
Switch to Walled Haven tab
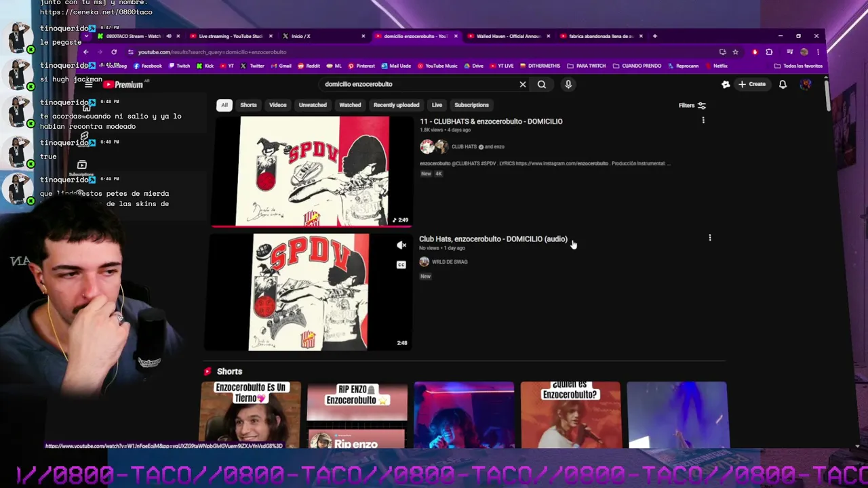[x=507, y=36]
